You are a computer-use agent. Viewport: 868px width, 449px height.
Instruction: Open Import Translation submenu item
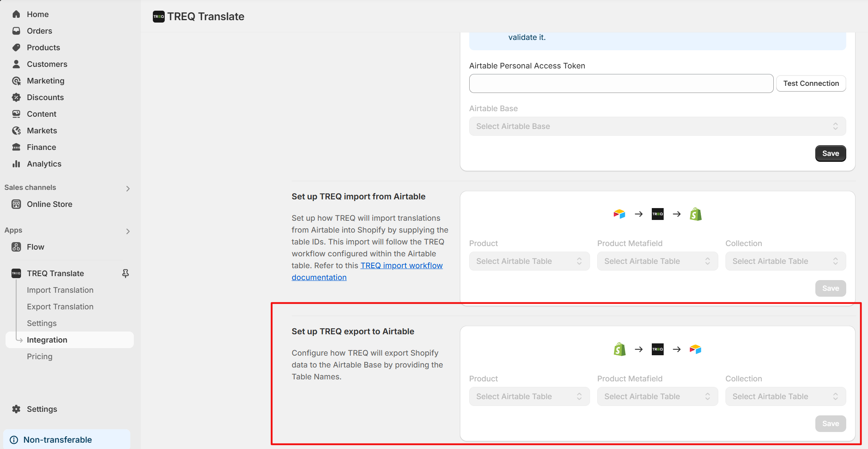tap(60, 290)
